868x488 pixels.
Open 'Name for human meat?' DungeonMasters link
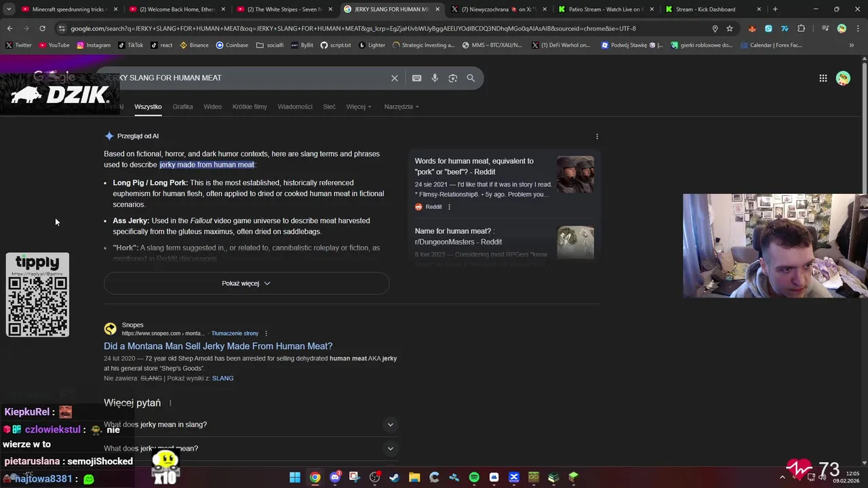click(x=458, y=237)
